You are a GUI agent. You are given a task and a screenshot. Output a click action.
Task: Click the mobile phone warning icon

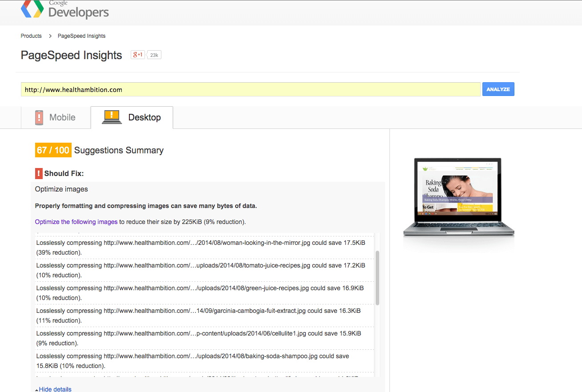39,118
